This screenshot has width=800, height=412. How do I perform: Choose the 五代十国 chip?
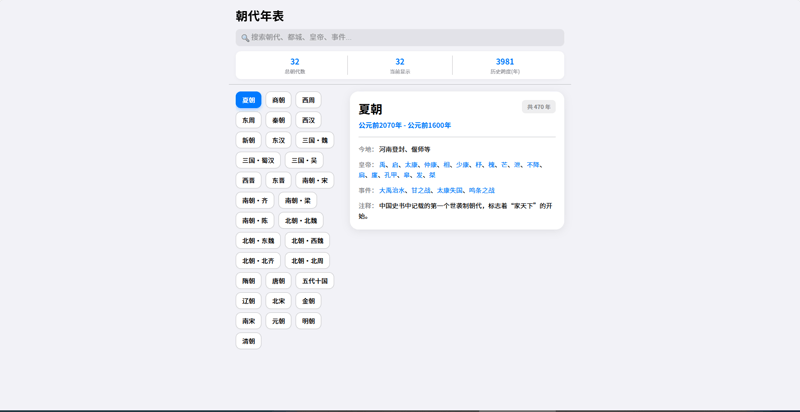(315, 281)
